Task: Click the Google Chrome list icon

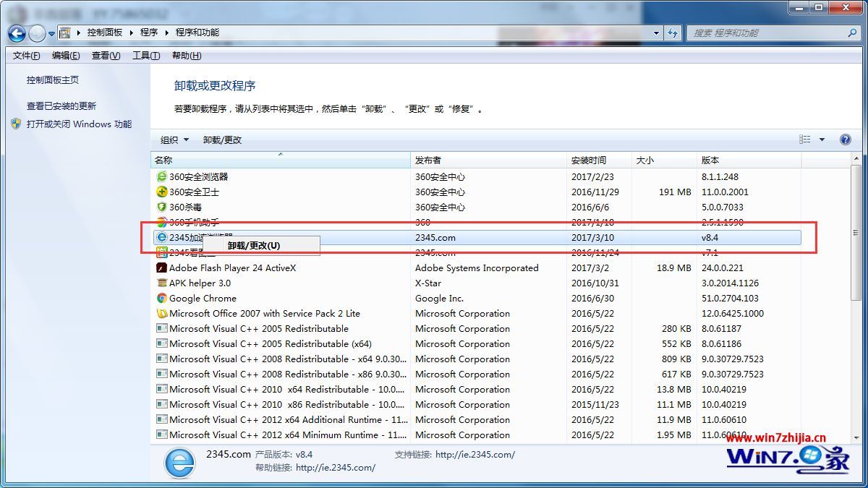Action: [x=162, y=298]
